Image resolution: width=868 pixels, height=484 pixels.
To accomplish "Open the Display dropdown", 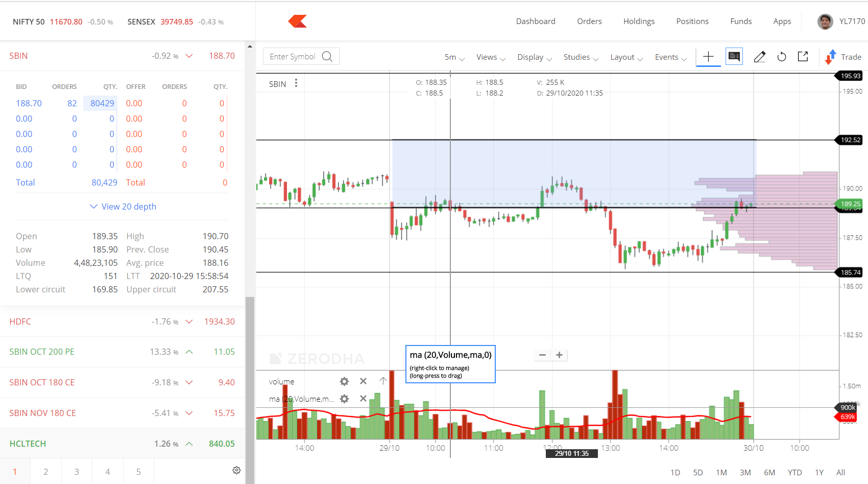I will (535, 57).
